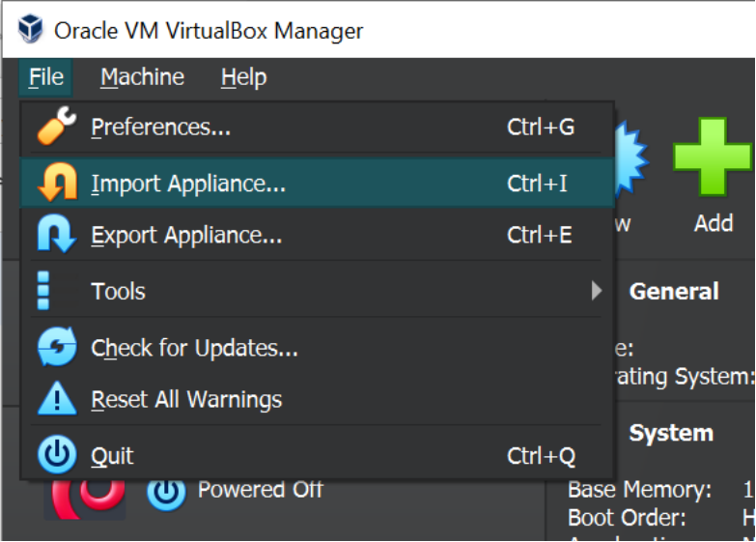This screenshot has height=542, width=756.
Task: Choose Export Appliance... from File menu
Action: (317, 235)
